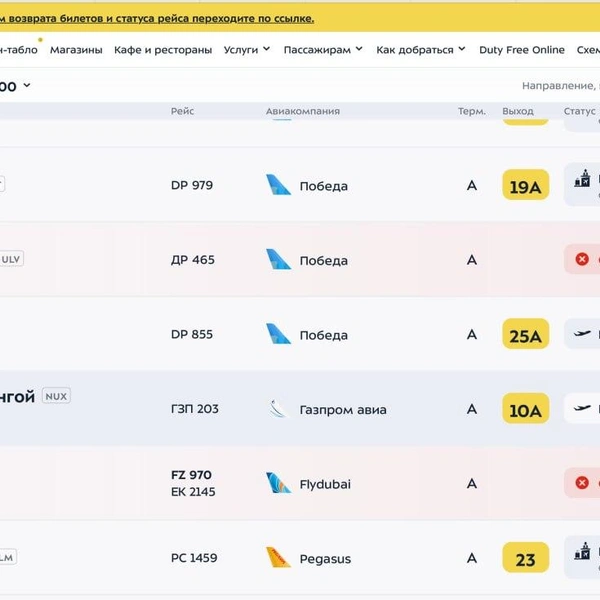Image resolution: width=600 pixels, height=600 pixels.
Task: Select flight number DP 855
Action: pos(192,334)
